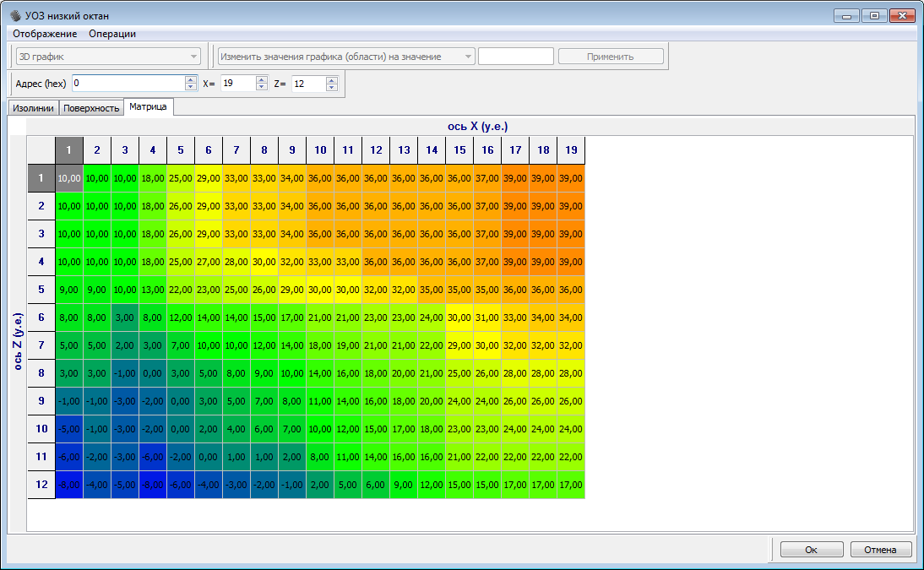
Task: Select cell -8,00 in row 12 column 1
Action: (x=69, y=485)
